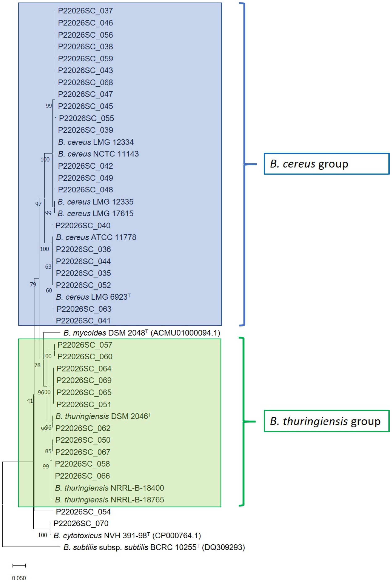Click the B. thuringiensis group label box
The height and width of the screenshot is (582, 392).
(x=326, y=421)
